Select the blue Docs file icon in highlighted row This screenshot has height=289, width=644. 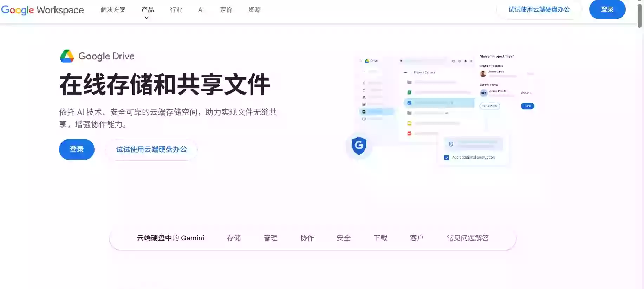(409, 103)
